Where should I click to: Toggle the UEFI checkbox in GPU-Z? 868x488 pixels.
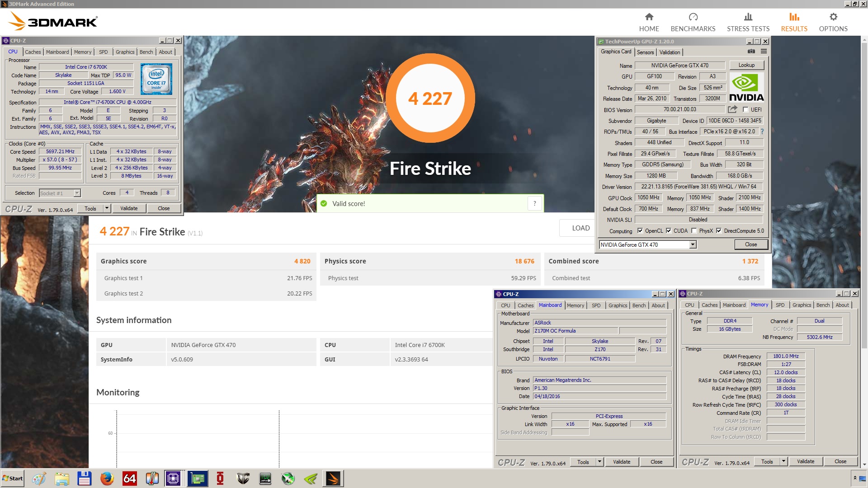click(x=745, y=109)
